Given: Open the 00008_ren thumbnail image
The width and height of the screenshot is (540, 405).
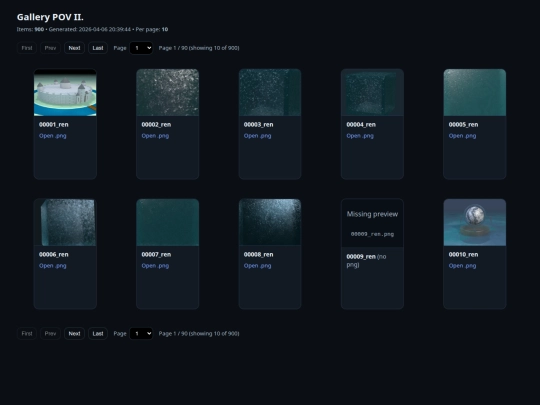Looking at the screenshot, I should 270,222.
